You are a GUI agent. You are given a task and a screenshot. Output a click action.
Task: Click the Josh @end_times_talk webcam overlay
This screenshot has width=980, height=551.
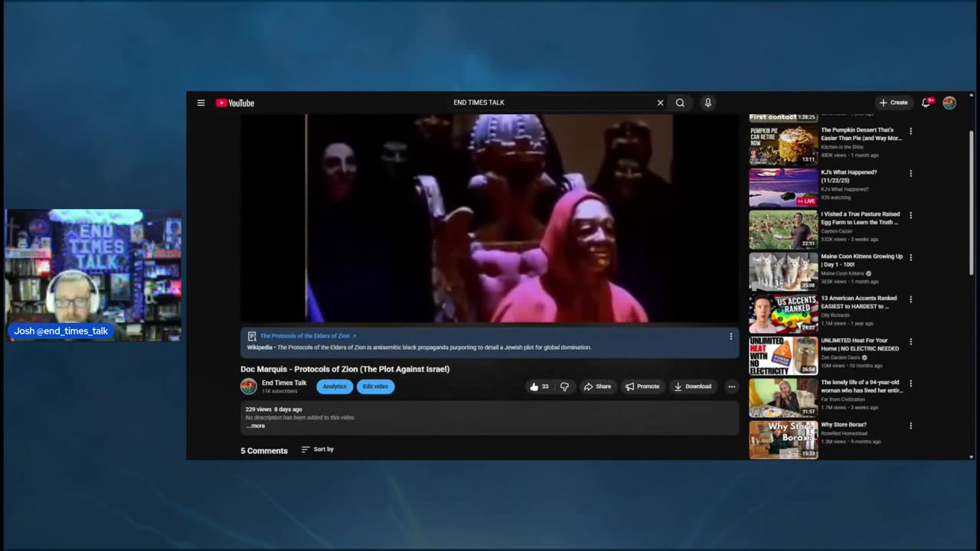pyautogui.click(x=93, y=275)
